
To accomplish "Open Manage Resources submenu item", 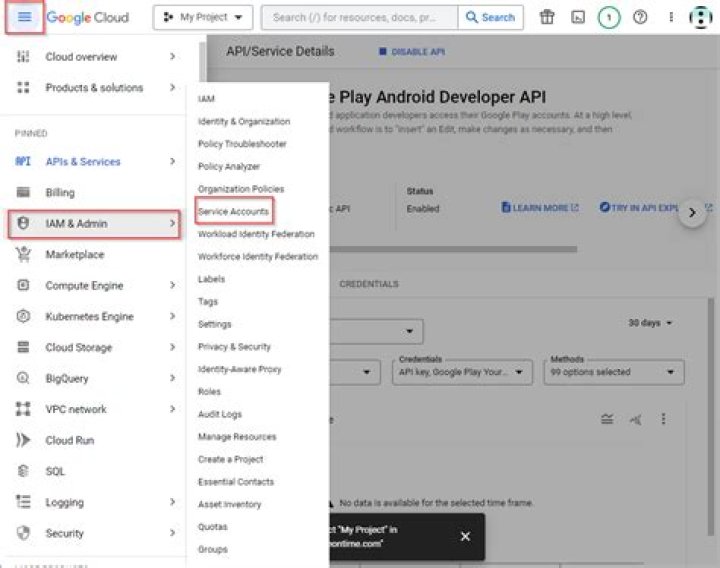I will [237, 436].
